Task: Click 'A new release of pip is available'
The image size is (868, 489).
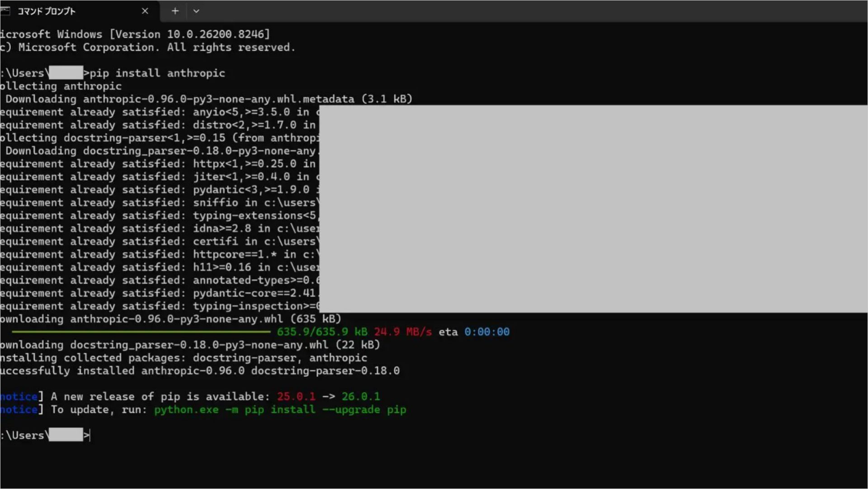Action: (x=160, y=397)
